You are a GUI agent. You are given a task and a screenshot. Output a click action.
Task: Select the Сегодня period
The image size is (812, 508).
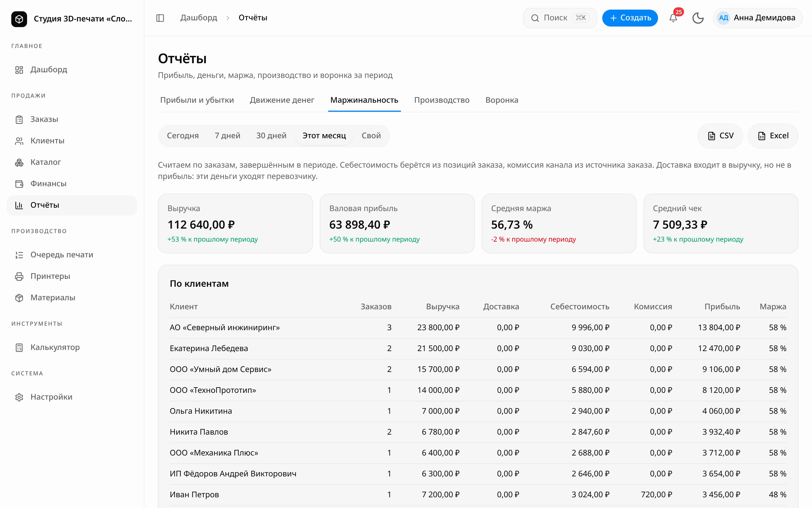(x=183, y=136)
